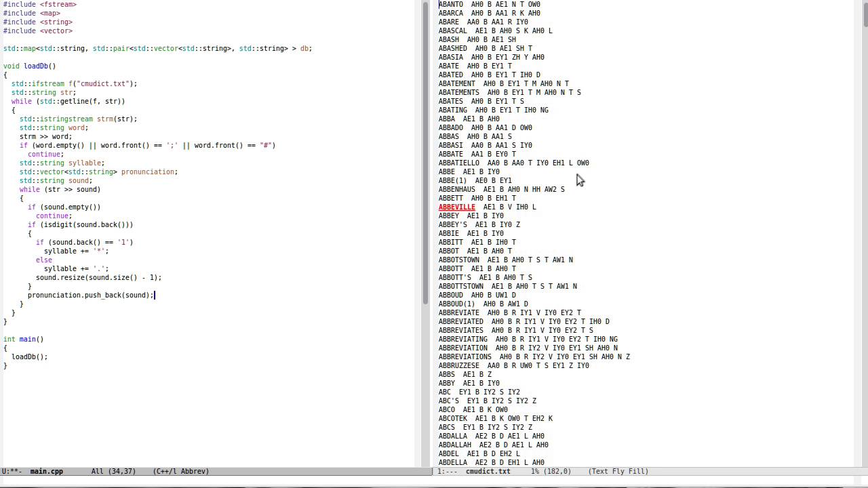Click the std::string syllable; declaration
This screenshot has height=488, width=868.
(62, 163)
